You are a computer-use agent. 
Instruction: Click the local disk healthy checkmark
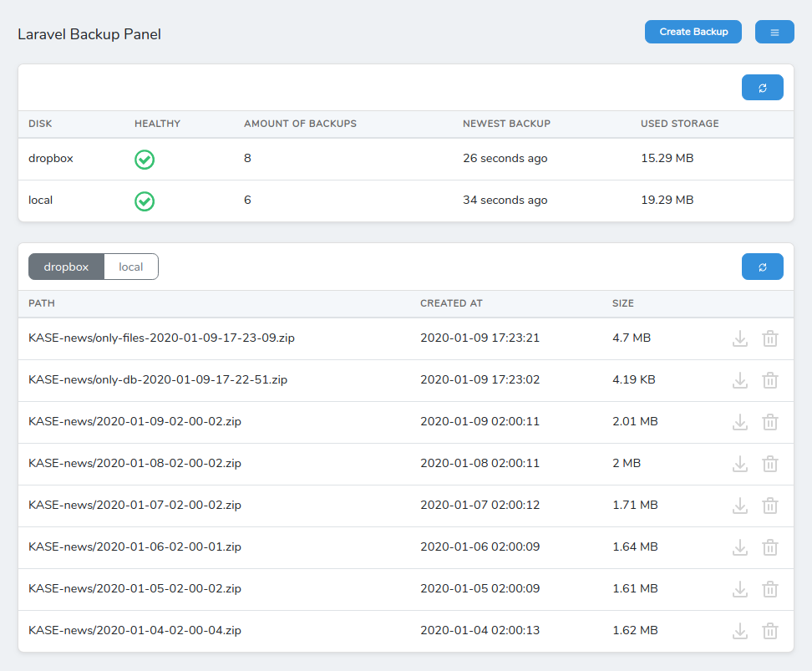(145, 201)
